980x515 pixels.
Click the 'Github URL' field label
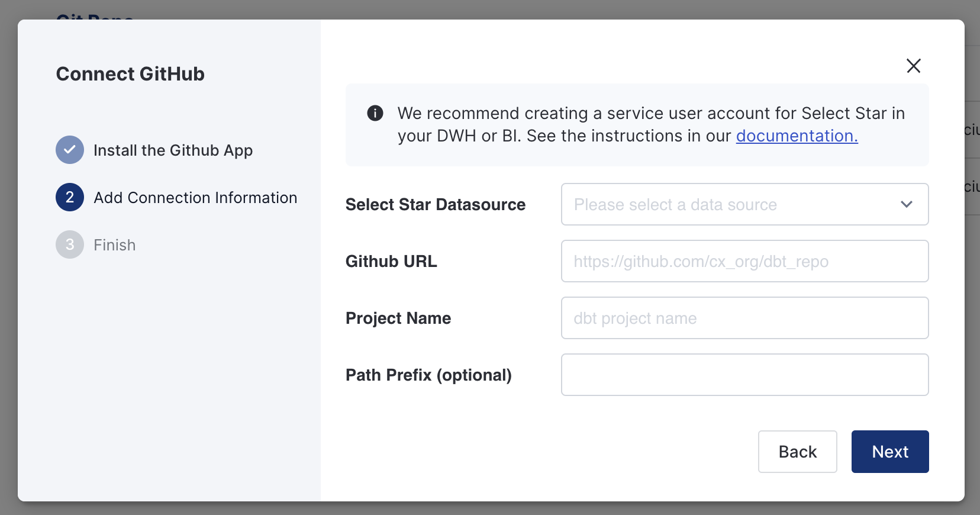(x=391, y=262)
